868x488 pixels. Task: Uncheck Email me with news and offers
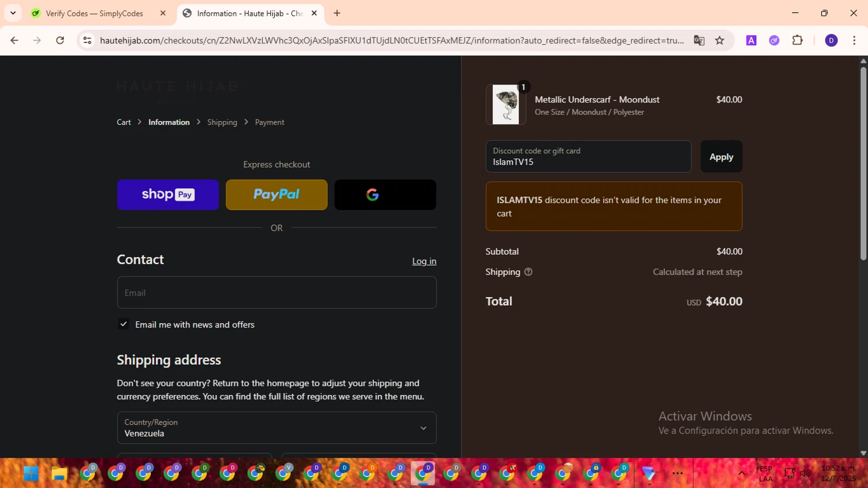123,324
